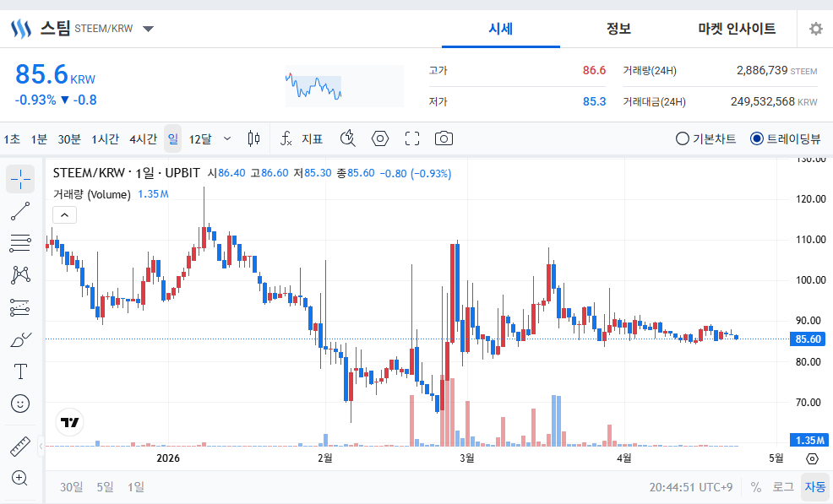Click the 85.60 current price label
Screen dimensions: 833x504
pyautogui.click(x=808, y=339)
